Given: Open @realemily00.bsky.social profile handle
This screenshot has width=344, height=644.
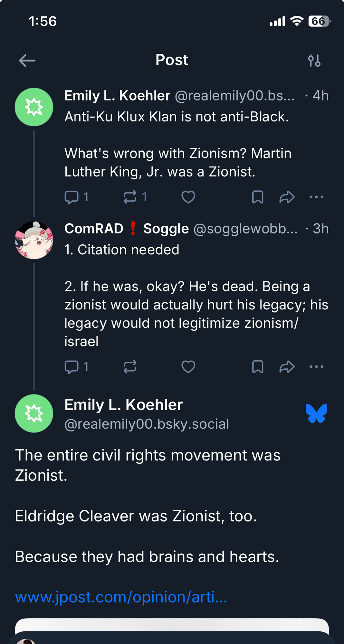Looking at the screenshot, I should tap(147, 424).
